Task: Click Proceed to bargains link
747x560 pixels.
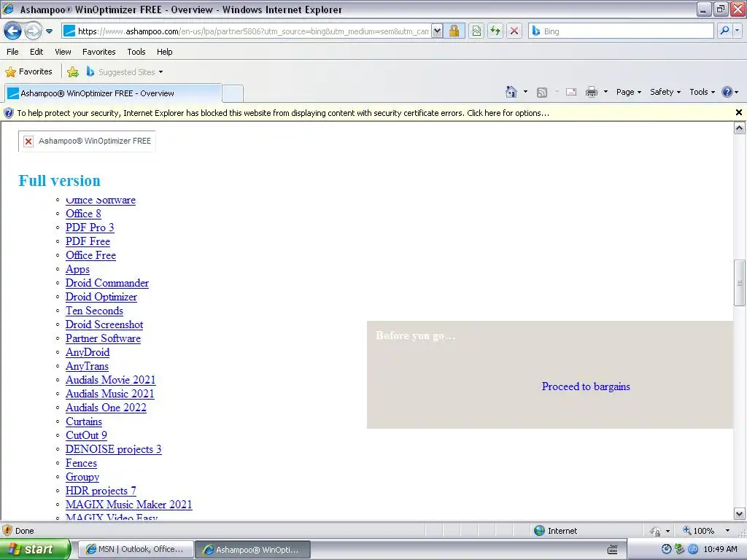Action: pyautogui.click(x=586, y=386)
